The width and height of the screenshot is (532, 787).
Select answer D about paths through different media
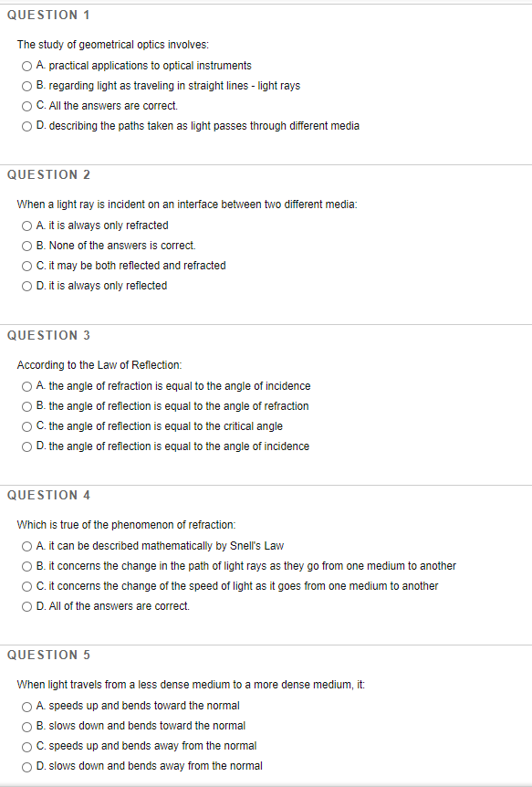point(26,125)
